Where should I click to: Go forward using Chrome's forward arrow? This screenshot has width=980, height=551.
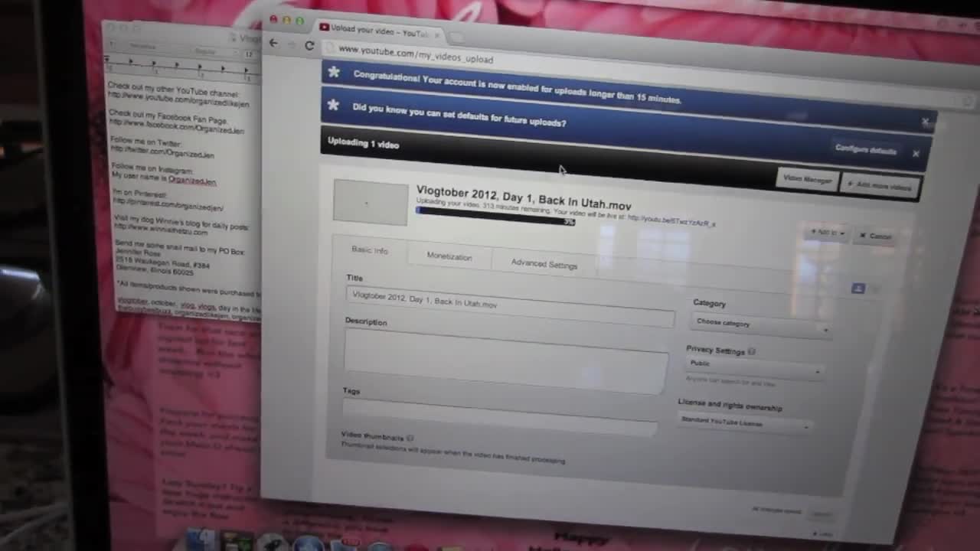click(x=292, y=44)
